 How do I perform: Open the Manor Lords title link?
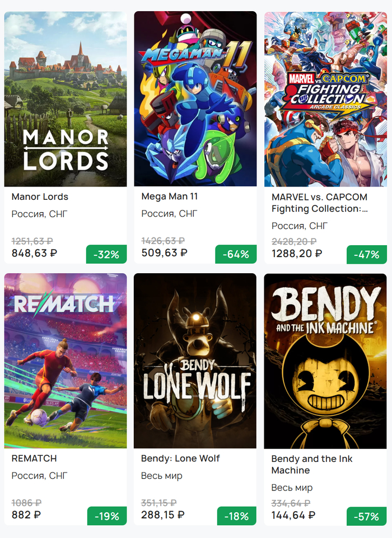[x=40, y=197]
